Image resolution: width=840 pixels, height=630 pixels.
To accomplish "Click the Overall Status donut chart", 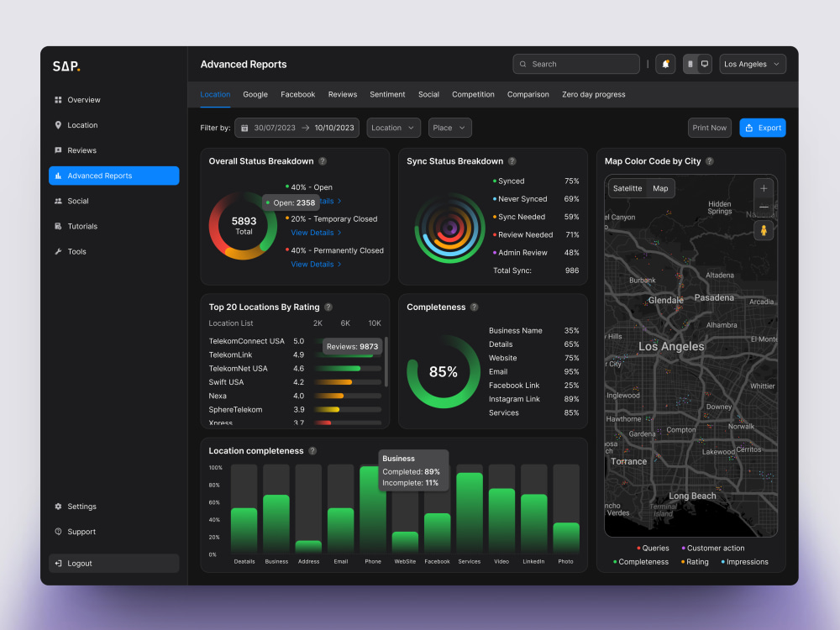I will click(x=244, y=225).
